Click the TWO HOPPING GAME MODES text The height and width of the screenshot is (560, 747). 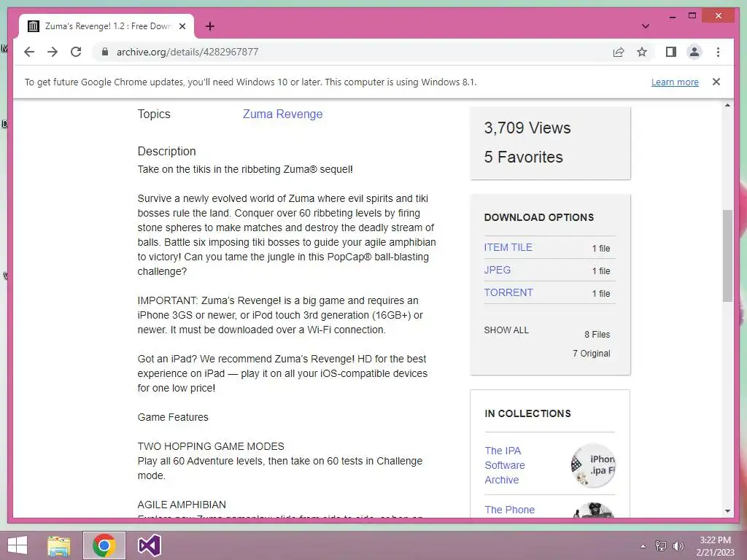211,446
